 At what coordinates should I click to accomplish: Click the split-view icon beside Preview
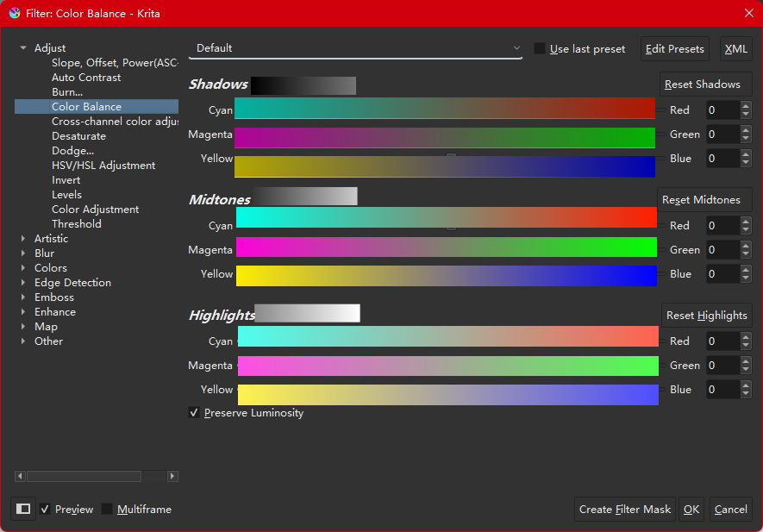[23, 509]
